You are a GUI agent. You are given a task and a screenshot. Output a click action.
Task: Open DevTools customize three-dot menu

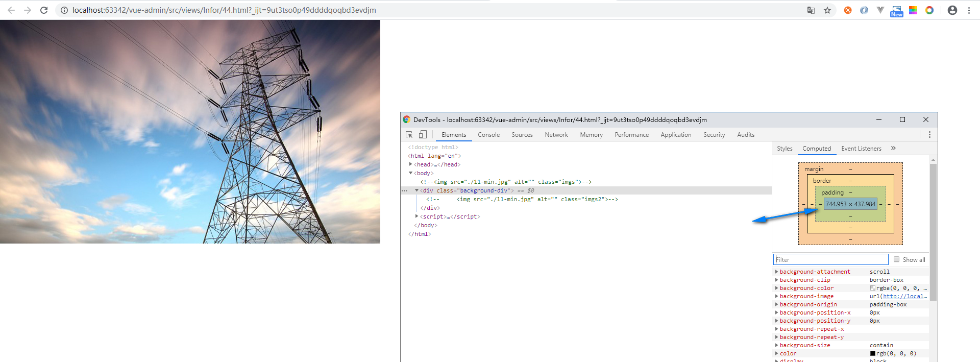pyautogui.click(x=929, y=135)
